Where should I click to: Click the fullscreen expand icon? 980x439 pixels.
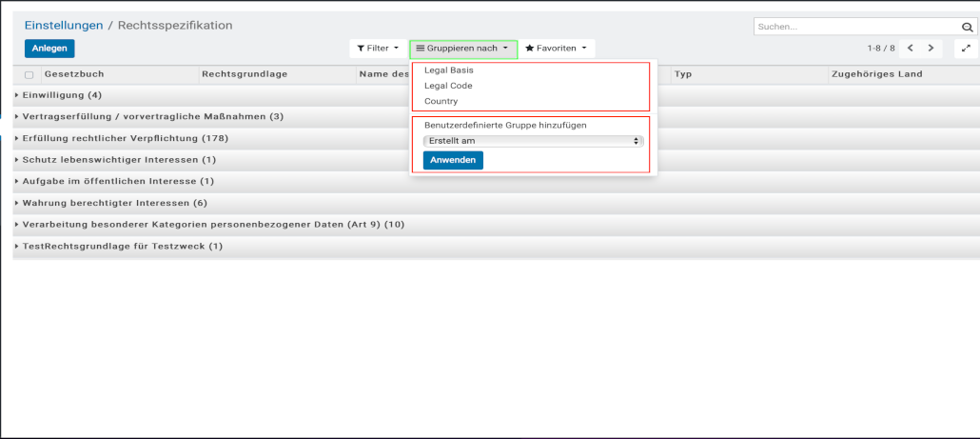click(x=967, y=49)
